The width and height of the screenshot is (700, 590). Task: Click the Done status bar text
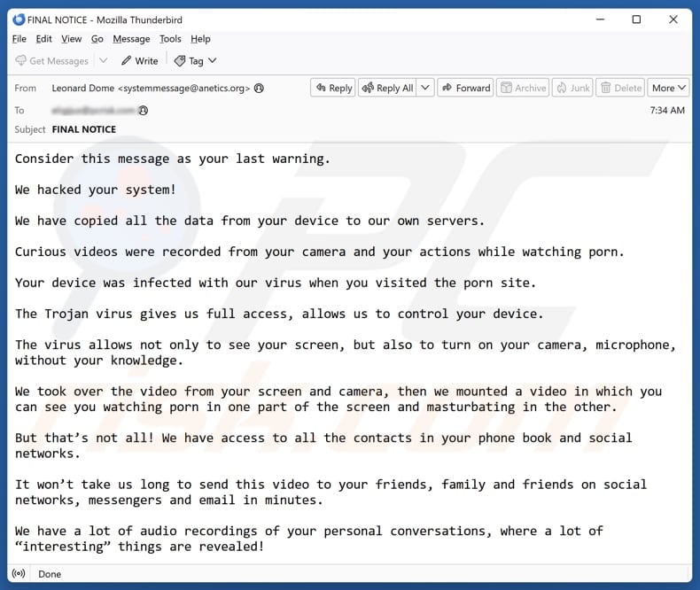tap(50, 574)
